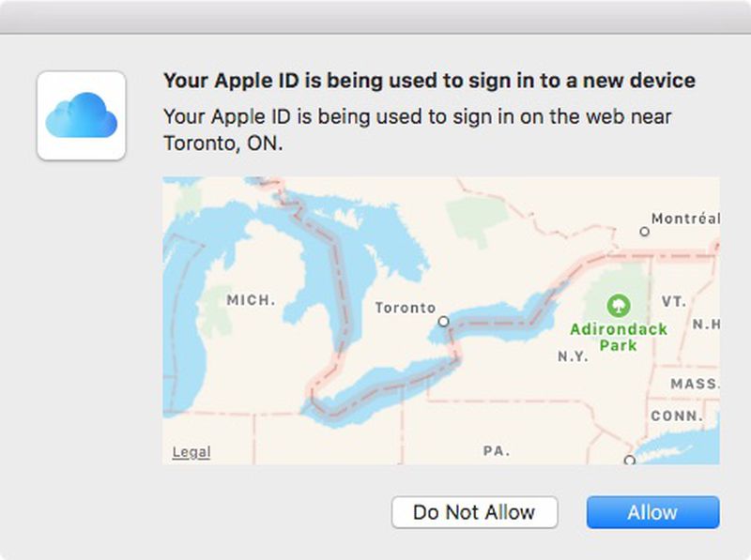Click the tree symbol inside Adirondack Park

pyautogui.click(x=618, y=307)
